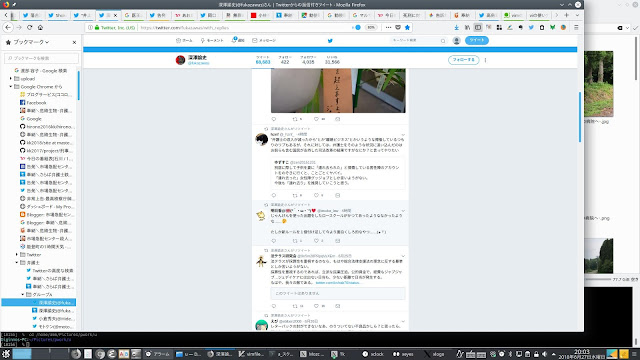Go forward with the Forward arrow
This screenshot has width=640, height=360.
(19, 27)
